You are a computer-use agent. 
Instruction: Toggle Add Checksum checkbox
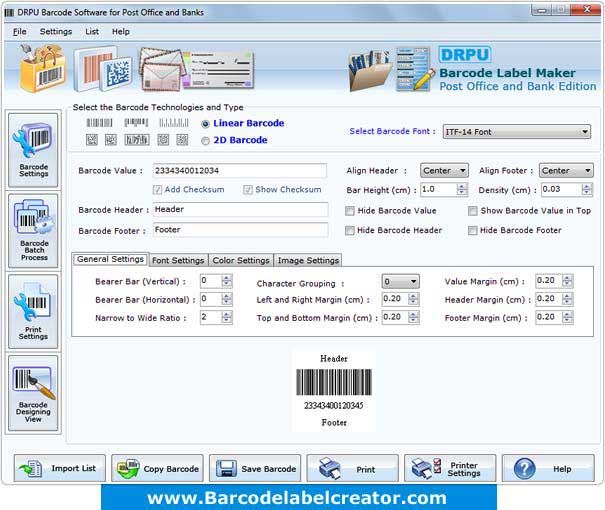(157, 190)
